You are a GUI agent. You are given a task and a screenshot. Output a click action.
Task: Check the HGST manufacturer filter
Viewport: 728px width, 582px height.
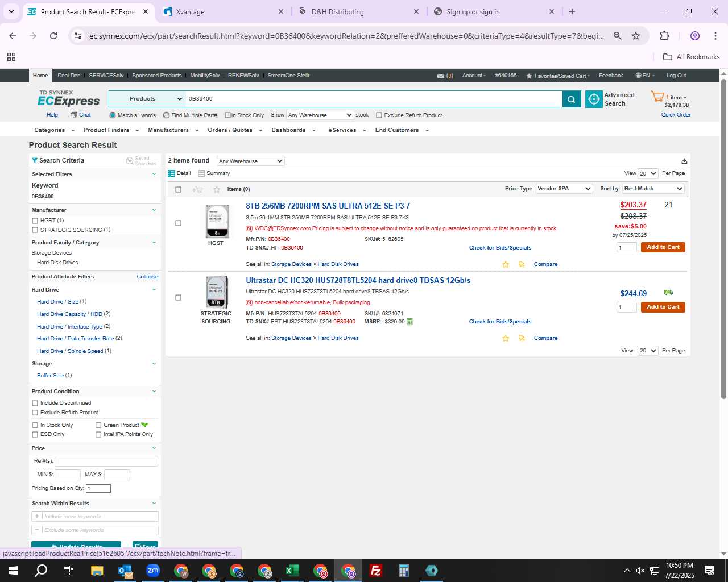click(35, 221)
